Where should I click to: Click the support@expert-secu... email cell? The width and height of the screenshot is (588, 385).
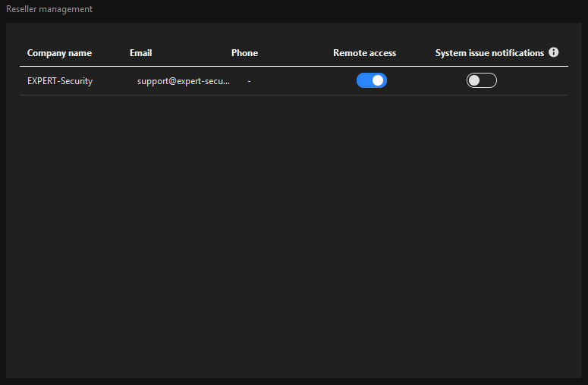click(x=184, y=81)
